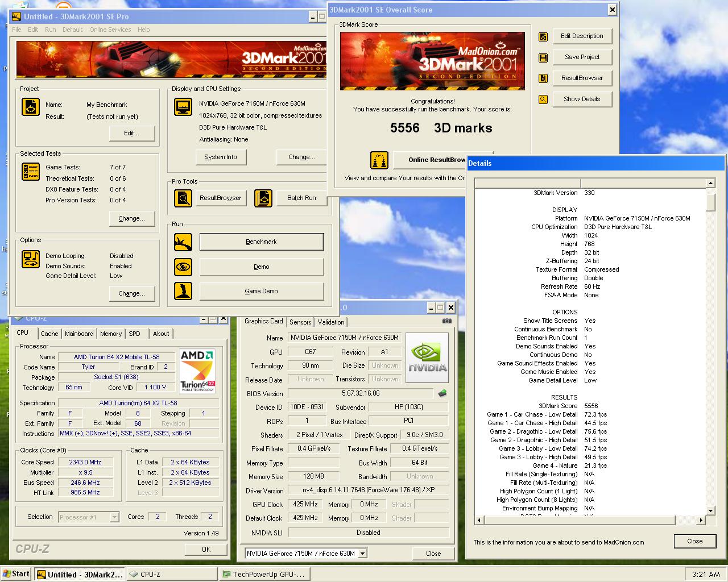Click the AMD Turion logo in CPU-Z

tap(197, 371)
